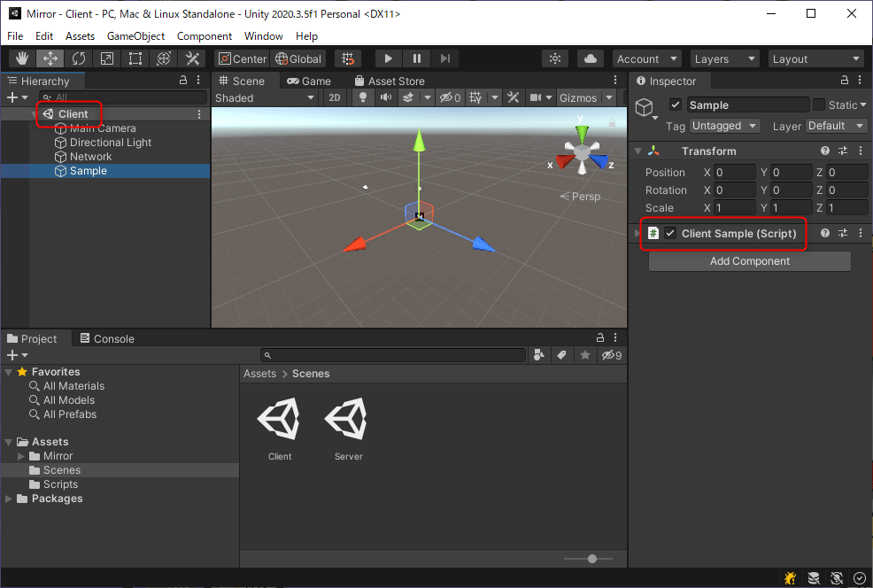This screenshot has height=588, width=873.
Task: Toggle scene effects icon
Action: [x=408, y=98]
